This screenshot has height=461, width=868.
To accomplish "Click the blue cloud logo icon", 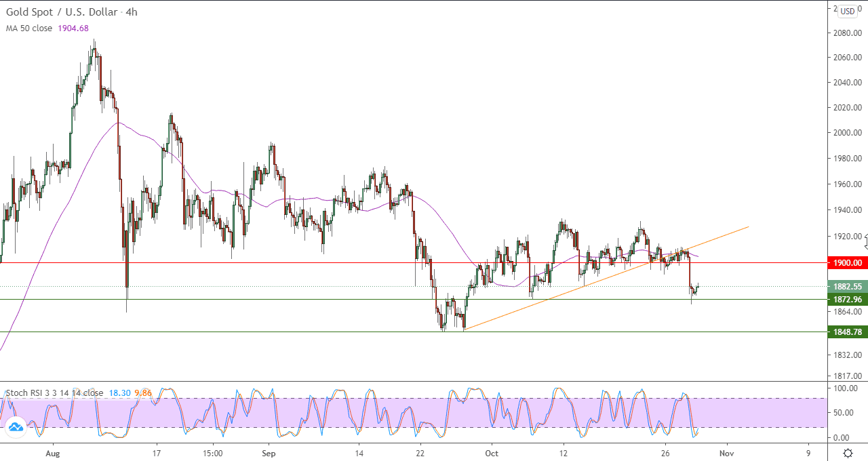I will [x=15, y=427].
